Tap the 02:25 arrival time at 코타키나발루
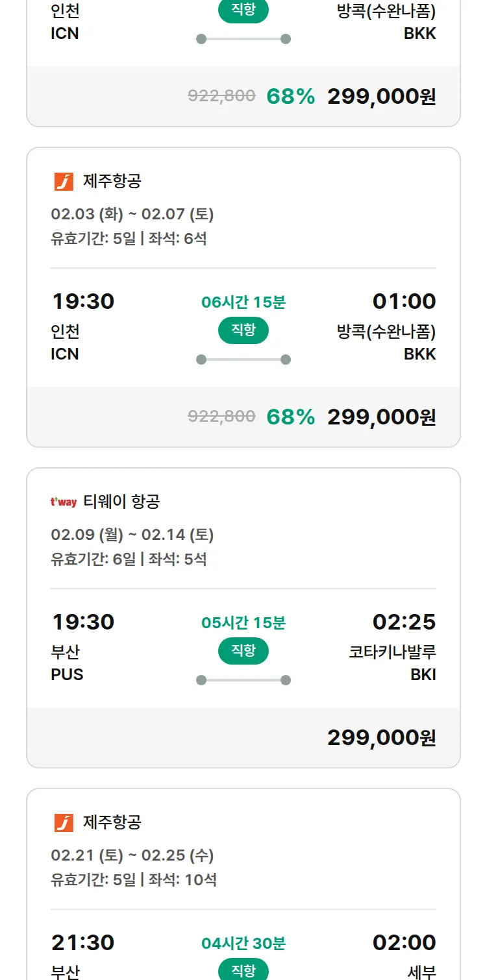The image size is (487, 980). click(x=404, y=622)
